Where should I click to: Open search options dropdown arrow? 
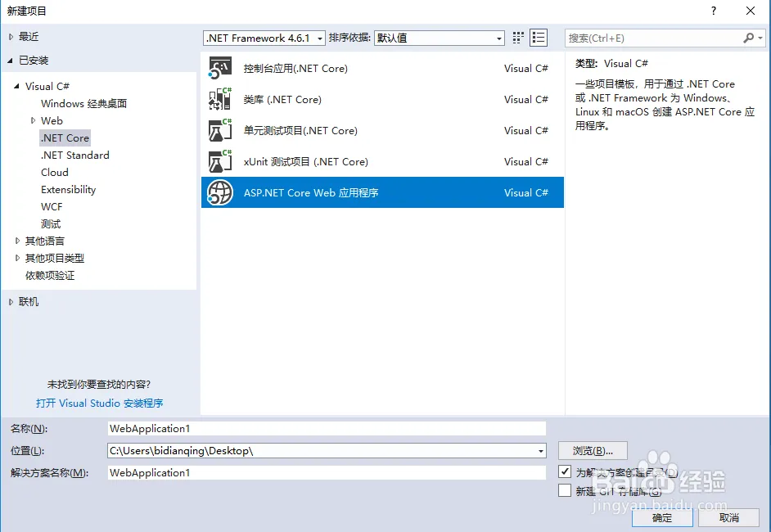pyautogui.click(x=760, y=38)
